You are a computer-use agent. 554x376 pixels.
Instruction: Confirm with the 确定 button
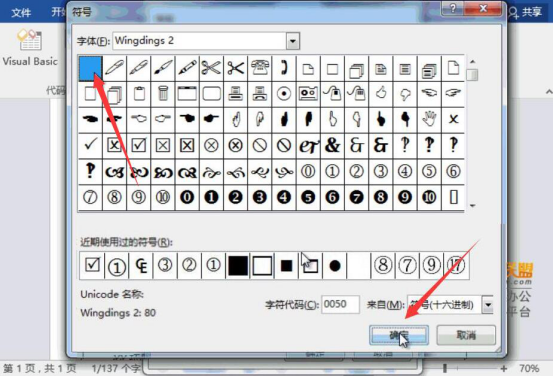pyautogui.click(x=399, y=335)
